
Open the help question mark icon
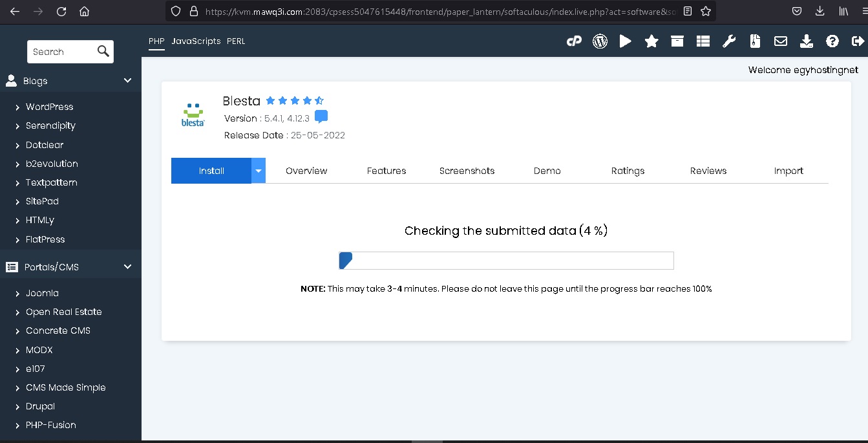[x=832, y=41]
